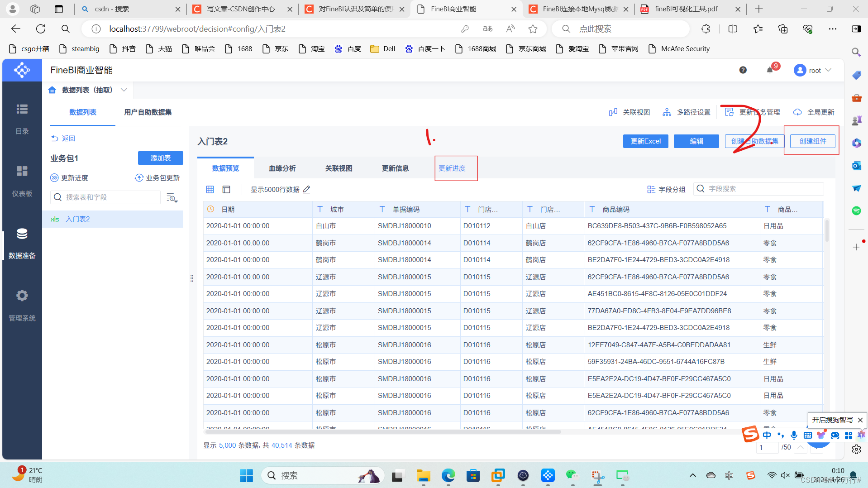Select the 关联视图 tab under 入门表2
Image resolution: width=868 pixels, height=488 pixels.
pos(339,168)
